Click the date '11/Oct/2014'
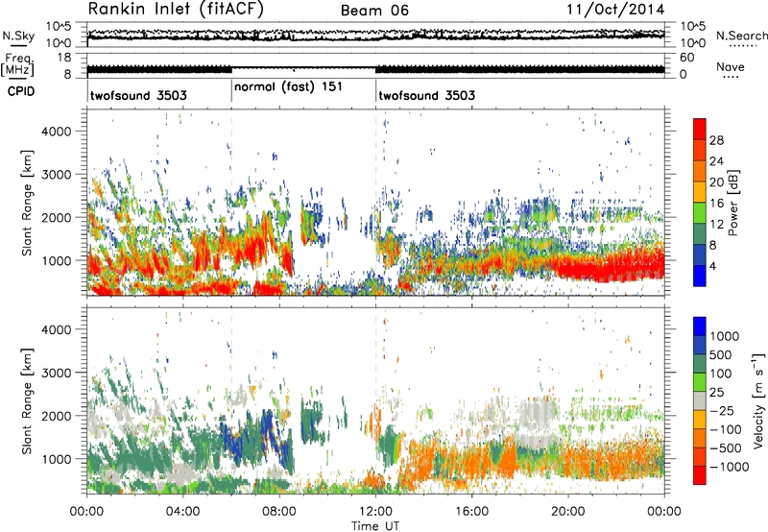Image resolution: width=768 pixels, height=532 pixels. 615,10
